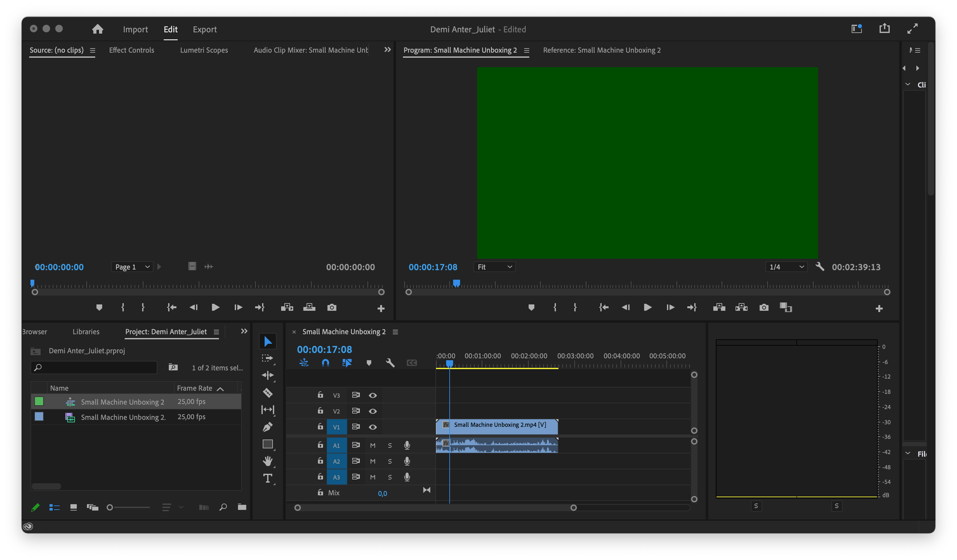This screenshot has height=560, width=957.
Task: Select the Razor tool
Action: click(268, 393)
